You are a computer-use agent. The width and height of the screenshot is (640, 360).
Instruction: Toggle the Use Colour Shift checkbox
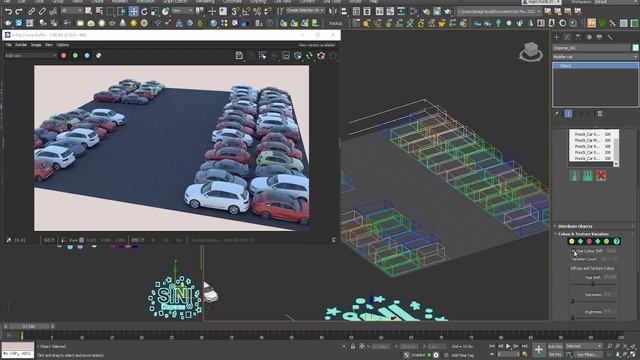tap(574, 251)
